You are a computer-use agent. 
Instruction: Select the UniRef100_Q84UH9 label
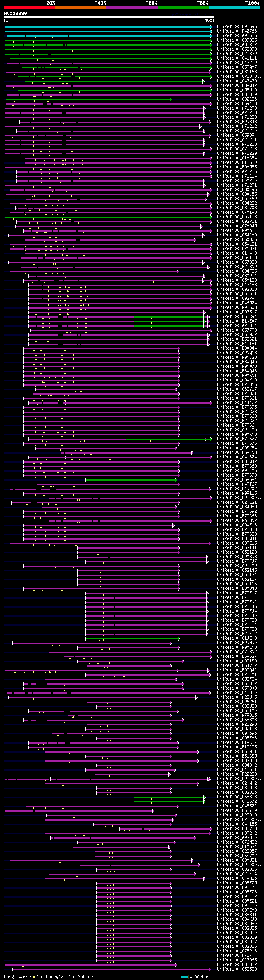(x=237, y=507)
